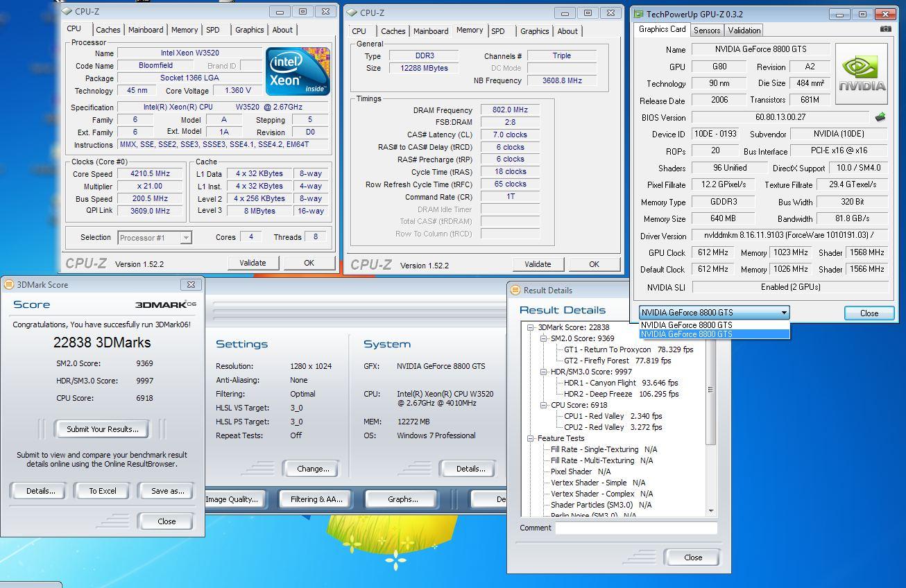
Task: Click OK in the Memory CPU-Z window
Action: (594, 264)
